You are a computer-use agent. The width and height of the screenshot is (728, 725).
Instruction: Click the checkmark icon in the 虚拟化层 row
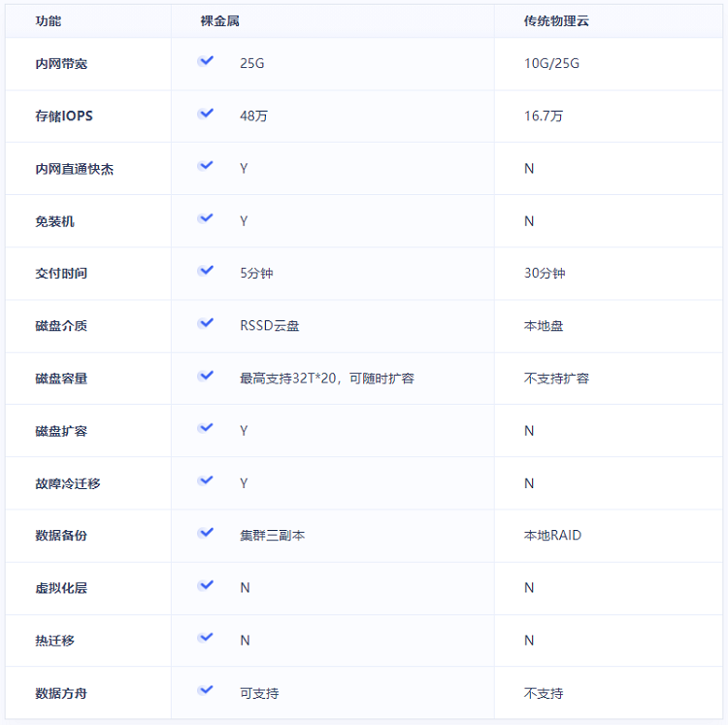click(x=205, y=585)
